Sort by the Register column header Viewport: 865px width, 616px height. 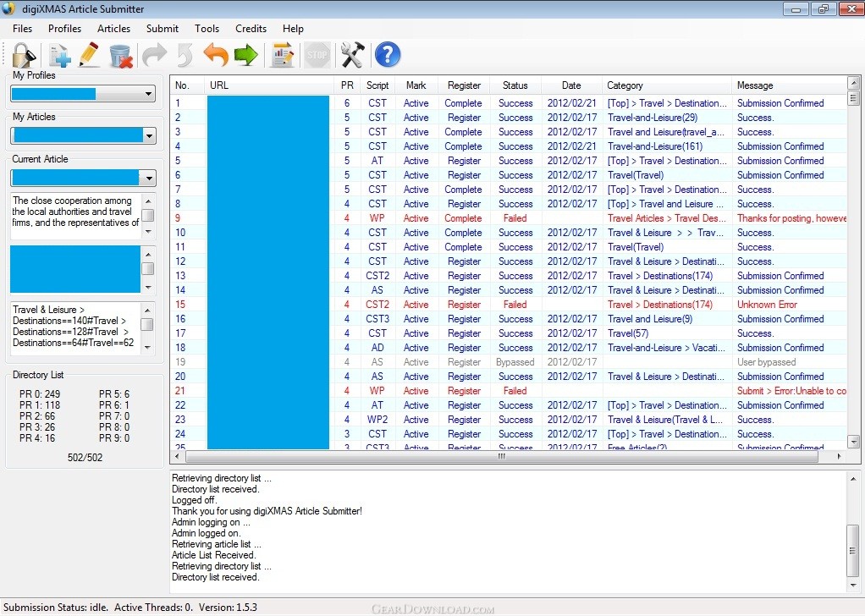(x=464, y=85)
